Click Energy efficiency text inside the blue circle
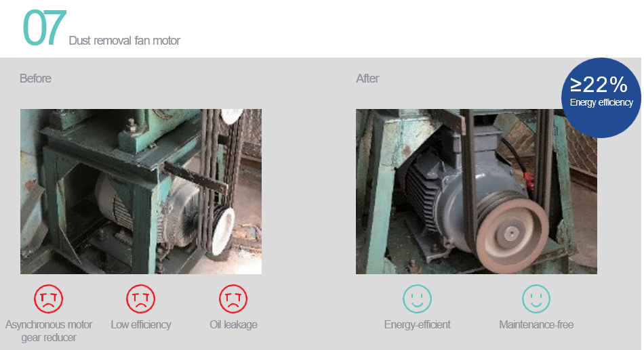This screenshot has width=644, height=350. point(601,102)
